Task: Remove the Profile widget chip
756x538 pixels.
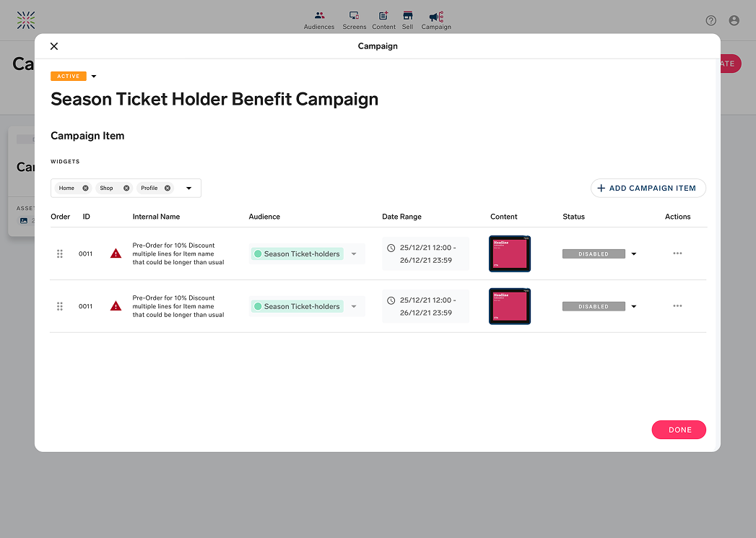Action: click(x=168, y=188)
